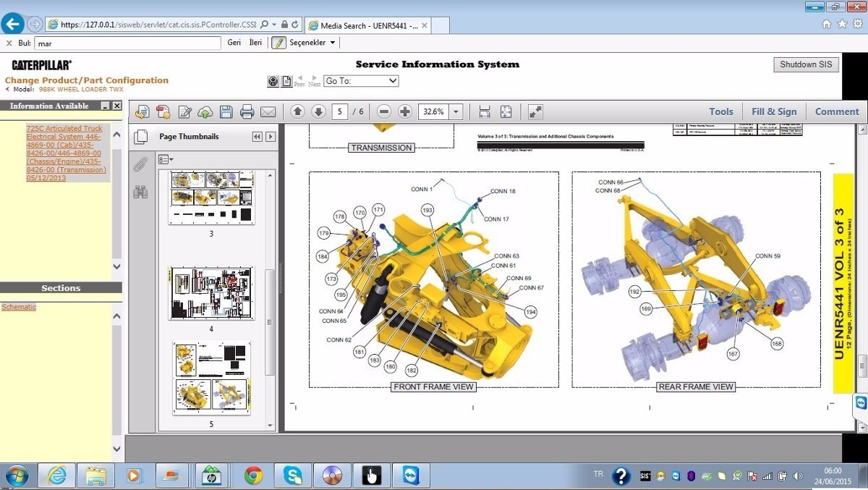Click the document icon next to Go To

[286, 81]
